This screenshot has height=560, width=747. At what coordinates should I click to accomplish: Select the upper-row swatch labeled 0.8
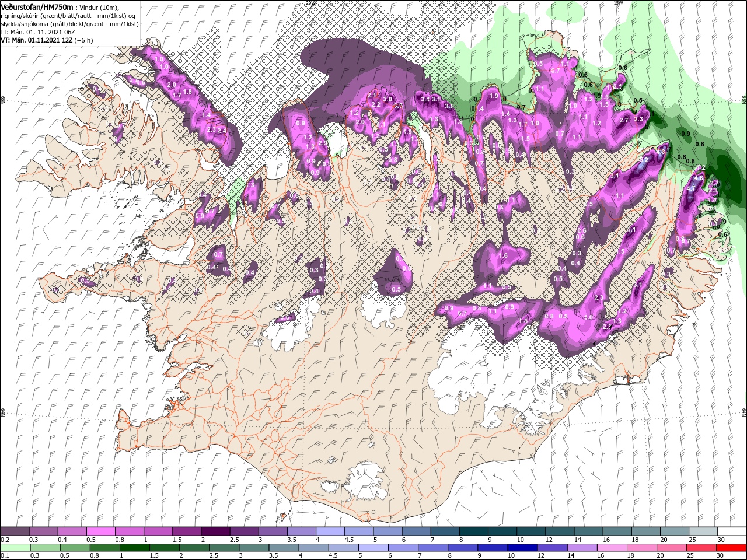tap(129, 531)
